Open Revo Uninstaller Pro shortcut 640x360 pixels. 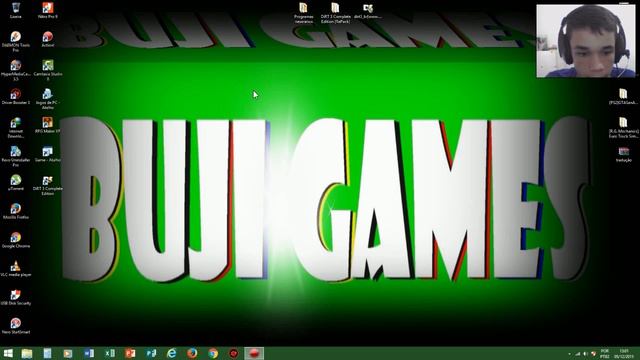point(16,156)
